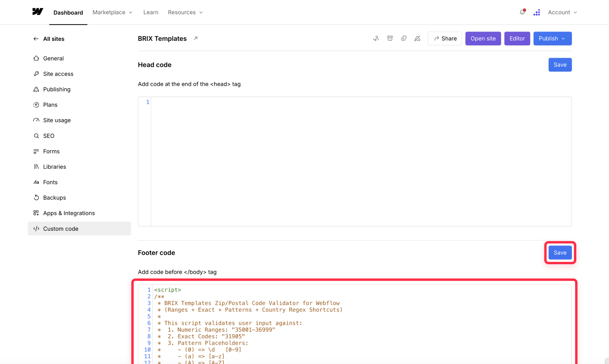Viewport: 609px width, 364px height.
Task: Click the unpublish rocket-slash icon
Action: click(x=417, y=38)
